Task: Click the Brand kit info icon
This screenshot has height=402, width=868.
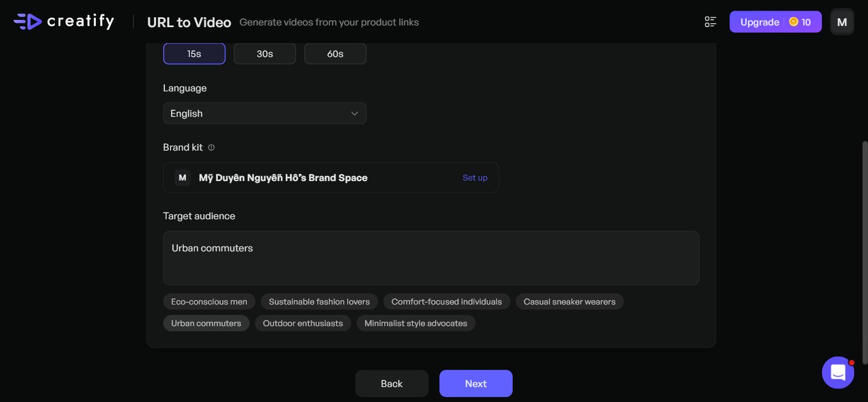Action: 211,147
